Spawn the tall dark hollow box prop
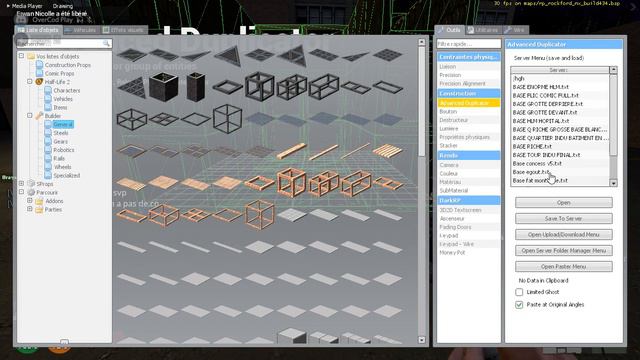The width and height of the screenshot is (640, 360). [196, 87]
